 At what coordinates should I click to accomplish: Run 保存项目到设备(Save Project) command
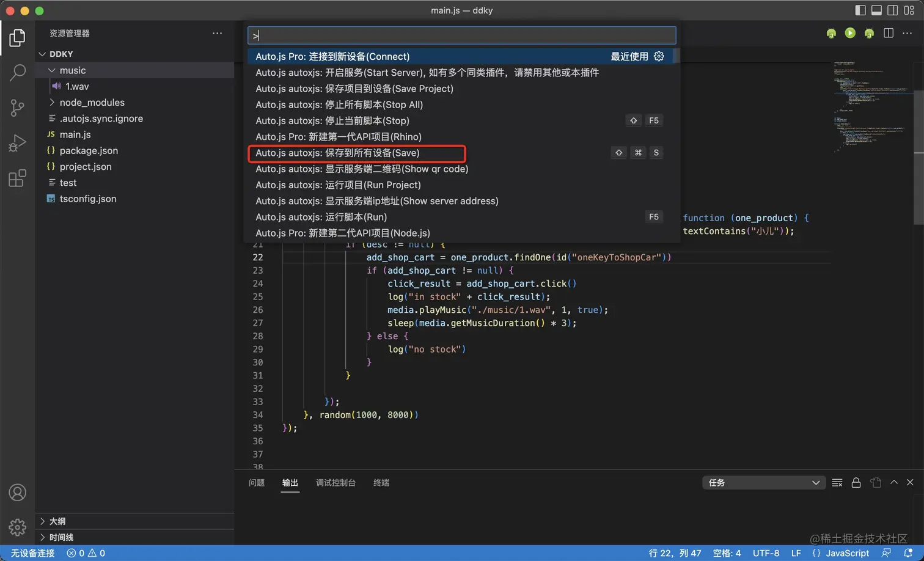pos(461,89)
